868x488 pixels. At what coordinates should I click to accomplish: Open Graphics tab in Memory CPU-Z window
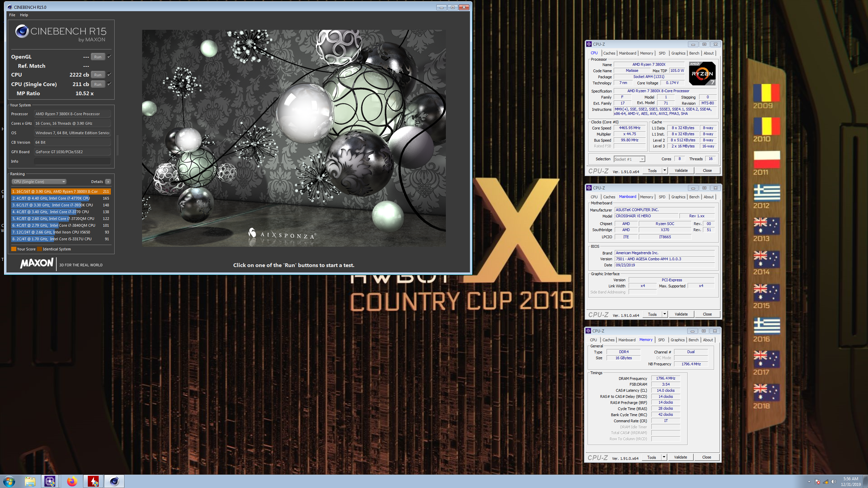(x=677, y=340)
